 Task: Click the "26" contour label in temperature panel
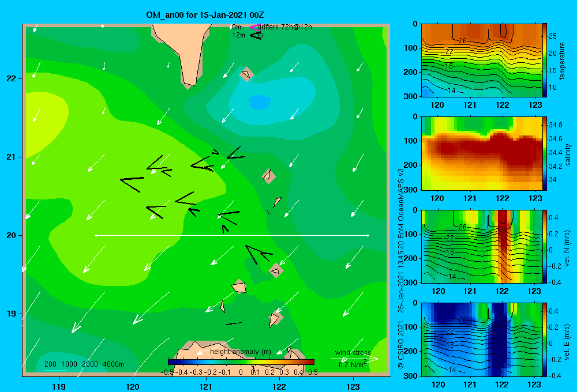pos(463,41)
